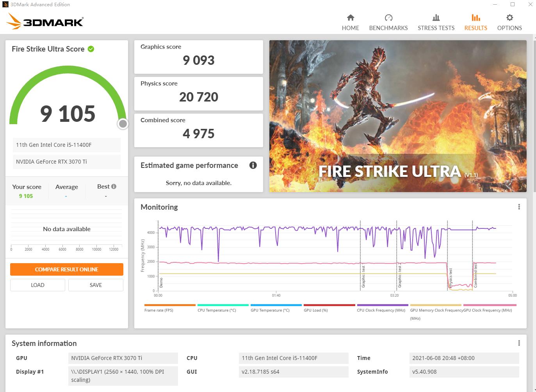536x392 pixels.
Task: Go to the HOME section
Action: [x=350, y=22]
